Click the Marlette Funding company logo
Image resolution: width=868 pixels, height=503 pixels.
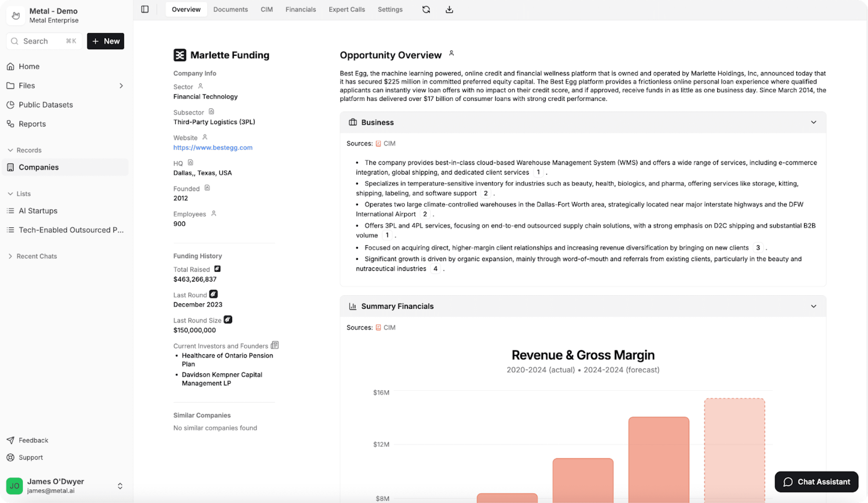coord(180,55)
